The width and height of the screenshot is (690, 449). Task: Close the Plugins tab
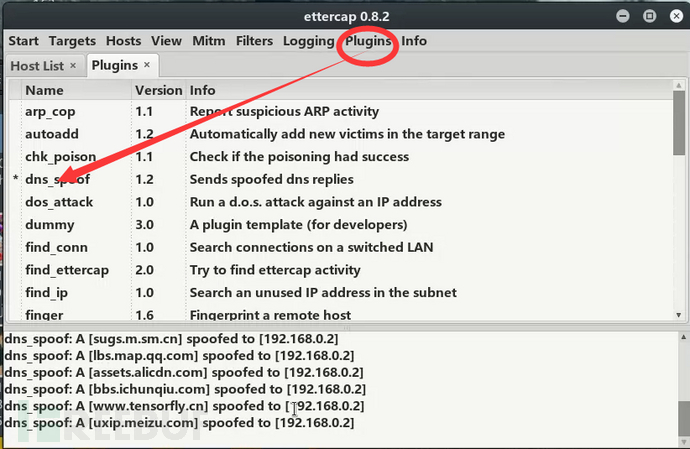pyautogui.click(x=147, y=65)
